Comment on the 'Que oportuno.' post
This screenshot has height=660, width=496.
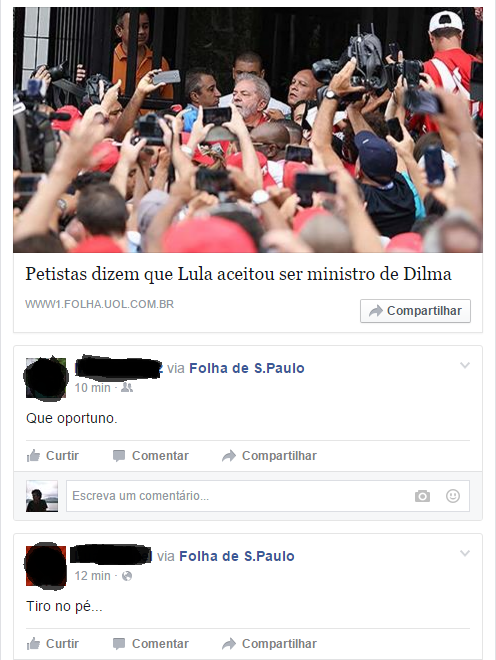(x=151, y=455)
